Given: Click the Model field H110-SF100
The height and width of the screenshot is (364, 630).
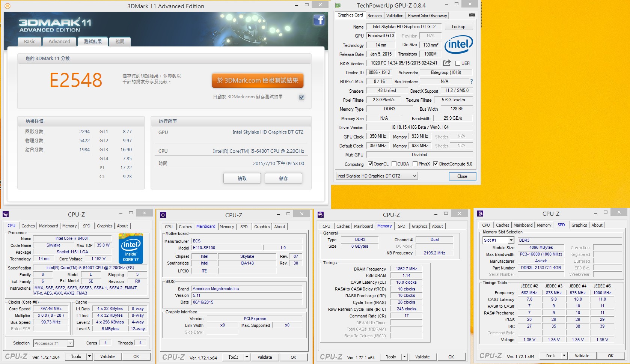Looking at the screenshot, I should click(x=226, y=248).
